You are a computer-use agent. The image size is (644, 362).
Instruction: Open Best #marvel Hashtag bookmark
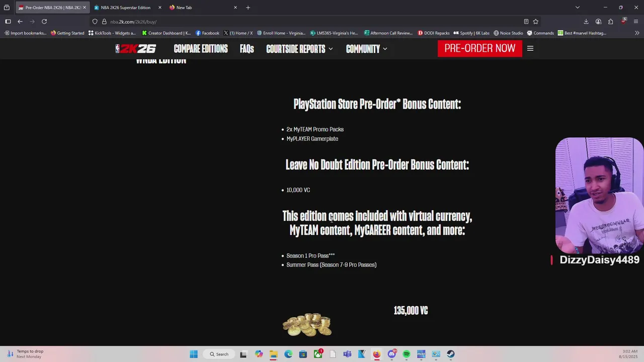tap(582, 33)
